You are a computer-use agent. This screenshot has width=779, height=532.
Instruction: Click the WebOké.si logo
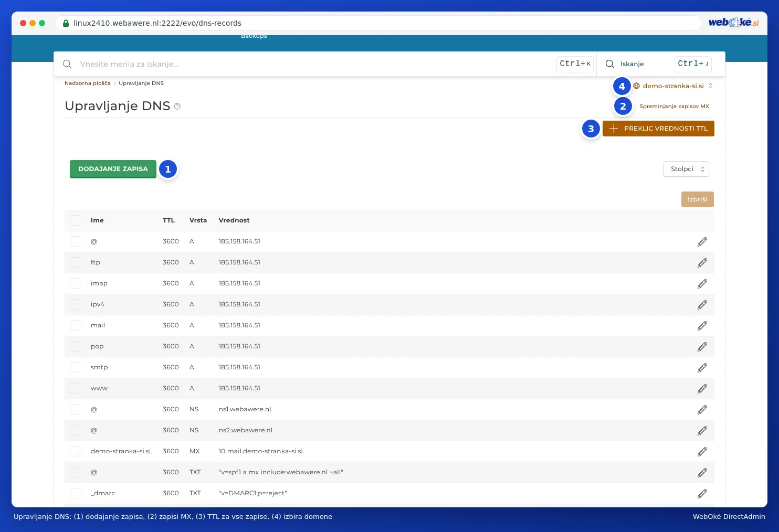[733, 23]
